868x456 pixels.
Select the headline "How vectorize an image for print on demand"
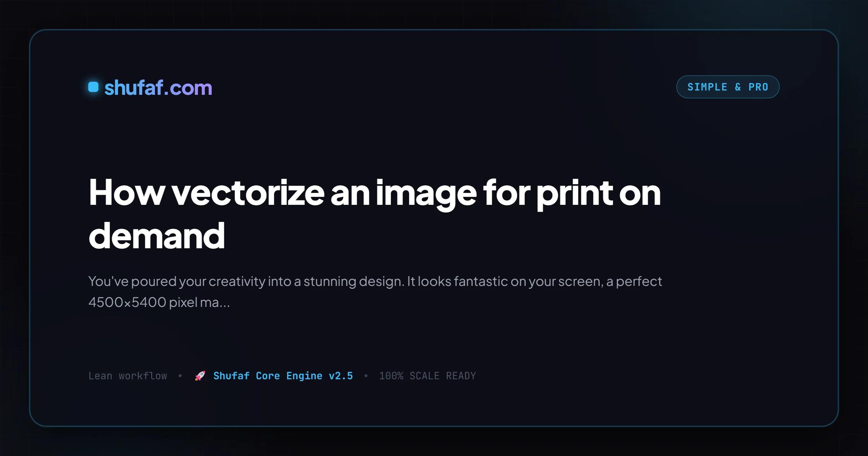[375, 214]
